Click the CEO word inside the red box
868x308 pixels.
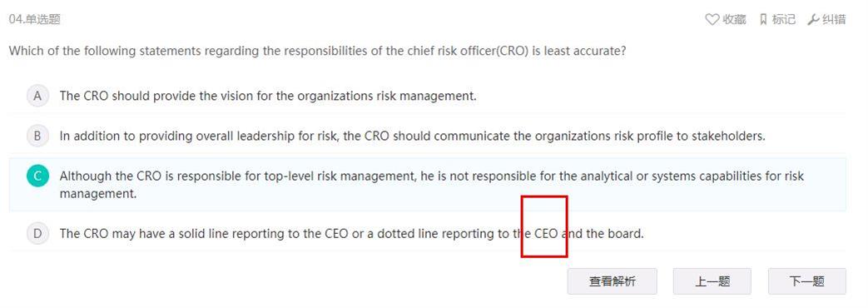[547, 233]
